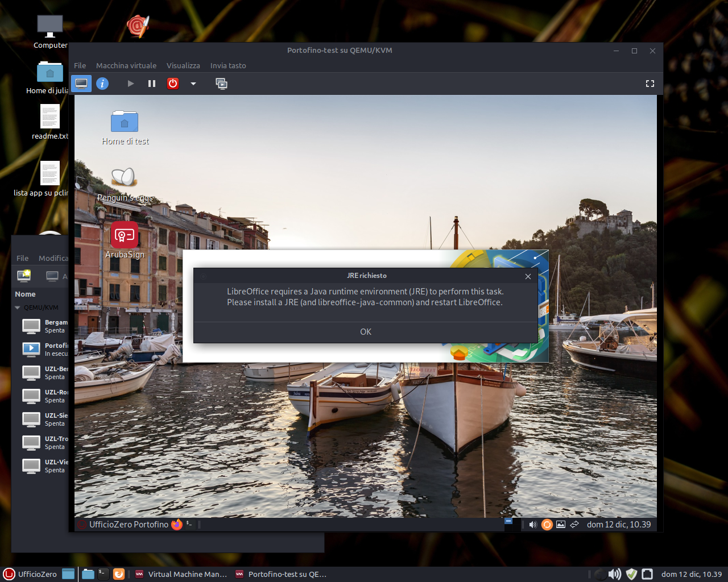This screenshot has width=728, height=582.
Task: Open the Macchina virtuale menu
Action: (x=126, y=65)
